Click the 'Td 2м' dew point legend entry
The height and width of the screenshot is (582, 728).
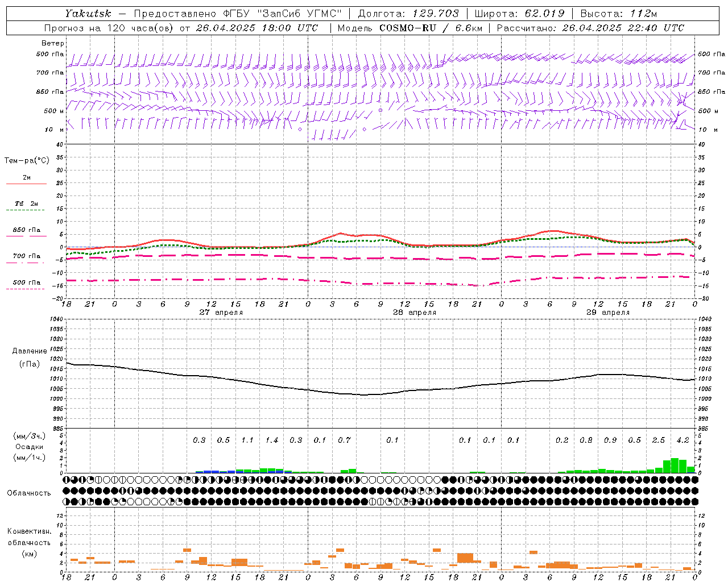coord(26,203)
